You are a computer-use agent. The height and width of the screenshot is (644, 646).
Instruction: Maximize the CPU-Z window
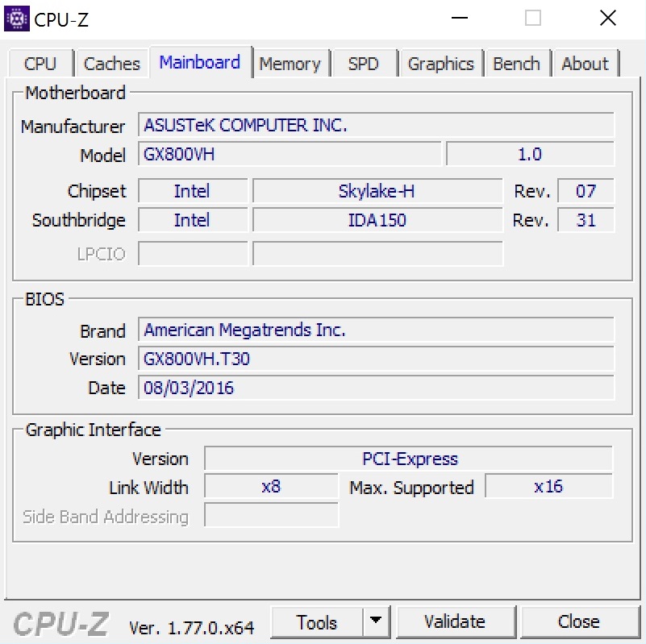click(533, 19)
